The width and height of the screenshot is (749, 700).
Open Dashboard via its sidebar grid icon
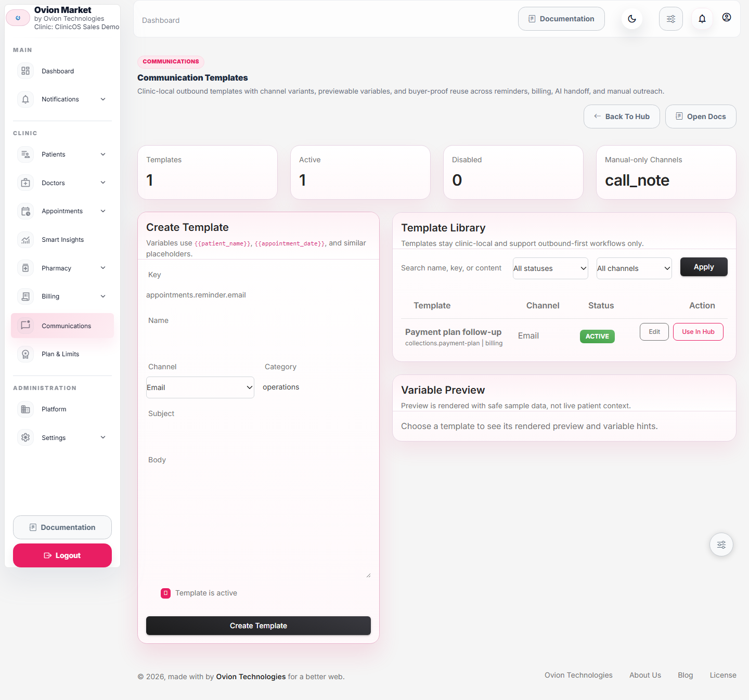25,71
